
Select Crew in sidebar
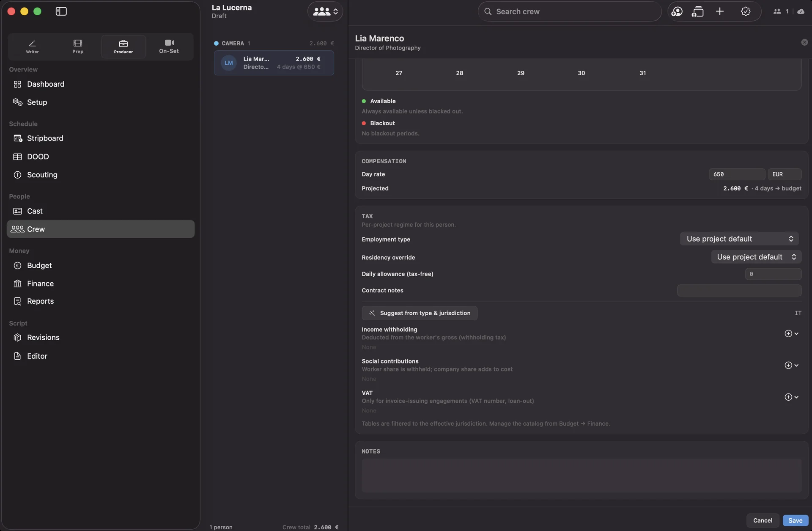101,229
